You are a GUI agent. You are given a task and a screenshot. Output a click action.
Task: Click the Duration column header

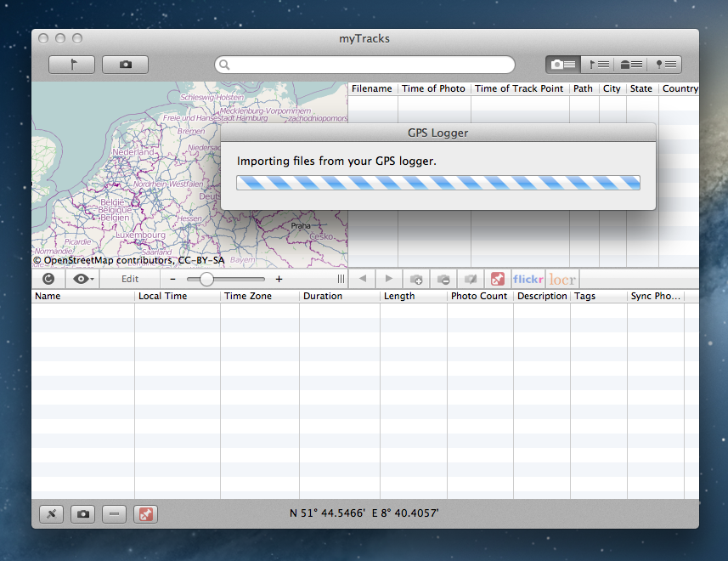340,296
